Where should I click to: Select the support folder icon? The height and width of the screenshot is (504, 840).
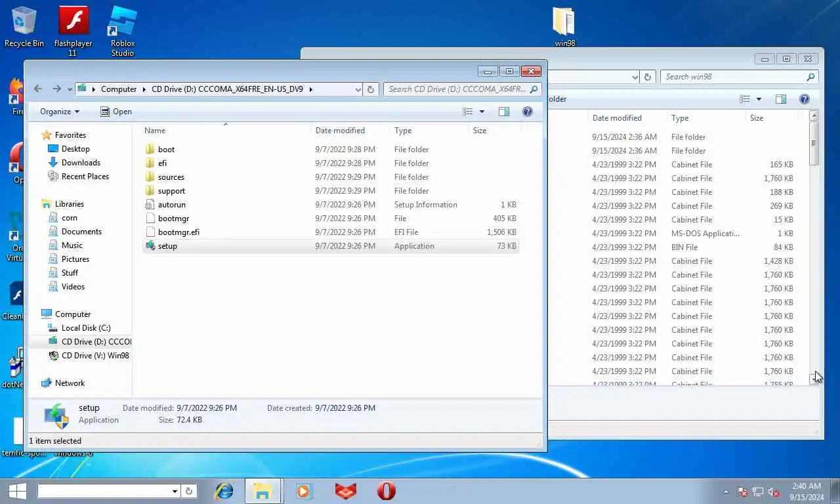[x=150, y=191]
